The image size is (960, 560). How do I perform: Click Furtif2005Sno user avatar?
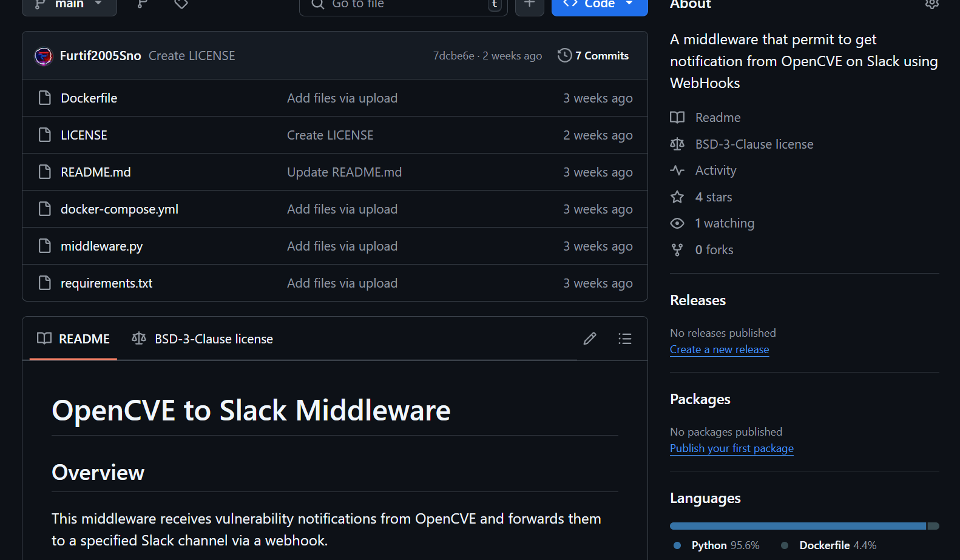point(44,56)
